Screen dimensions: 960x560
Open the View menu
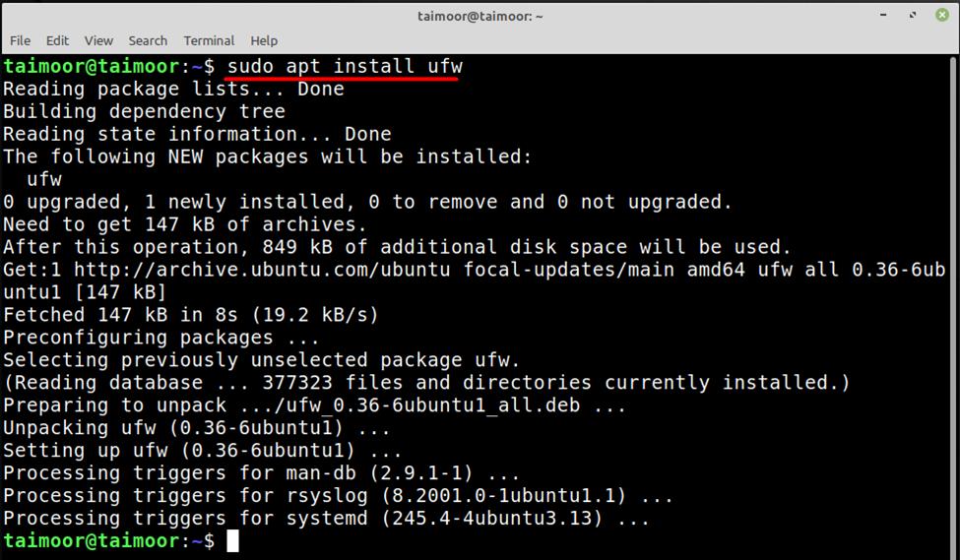pyautogui.click(x=98, y=40)
